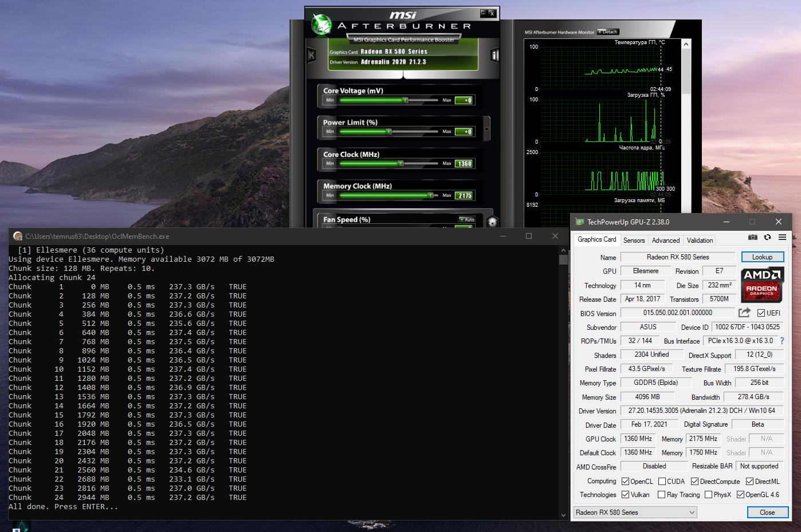
Task: Click the Core Clock slider handle
Action: [400, 163]
